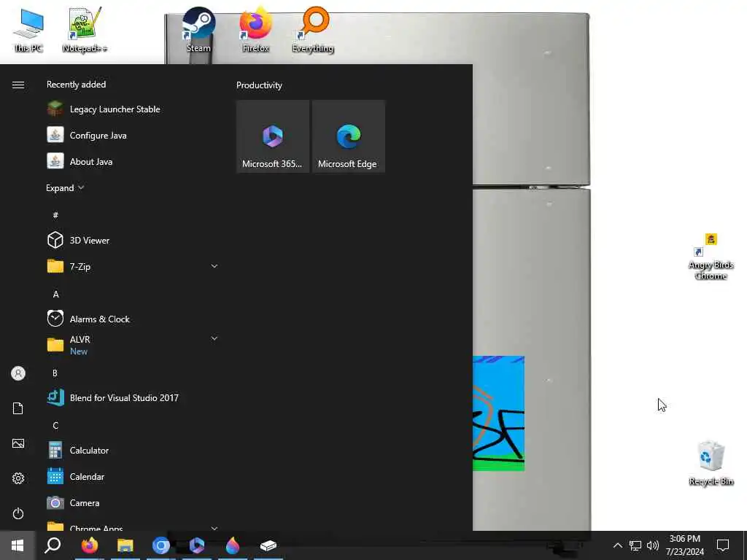This screenshot has width=747, height=560.
Task: Expand the Chrome Apps folder
Action: (x=214, y=528)
